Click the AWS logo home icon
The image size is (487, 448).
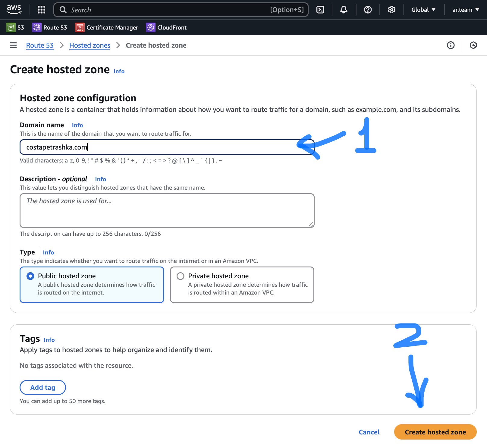click(x=14, y=10)
